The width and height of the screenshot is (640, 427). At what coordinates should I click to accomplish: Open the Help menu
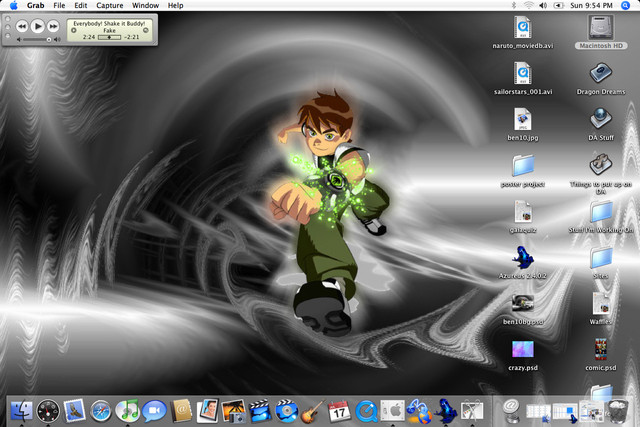176,5
